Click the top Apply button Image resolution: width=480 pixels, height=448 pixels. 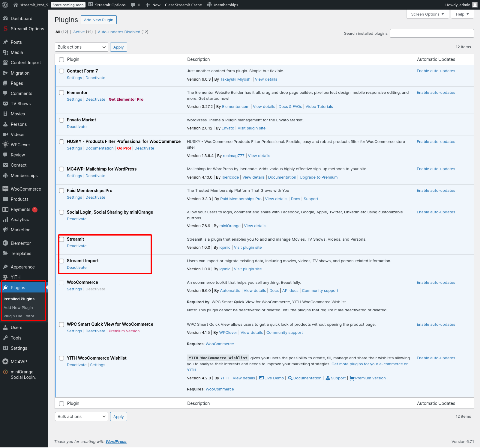pos(118,47)
